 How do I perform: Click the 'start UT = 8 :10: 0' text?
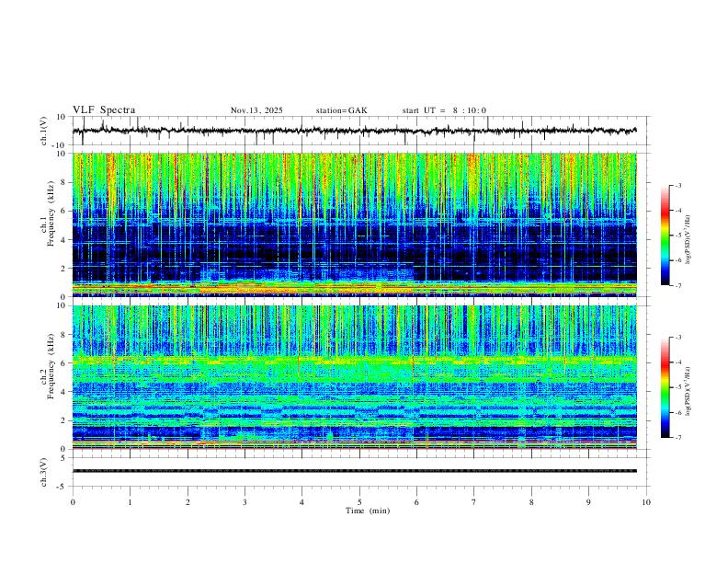444,110
